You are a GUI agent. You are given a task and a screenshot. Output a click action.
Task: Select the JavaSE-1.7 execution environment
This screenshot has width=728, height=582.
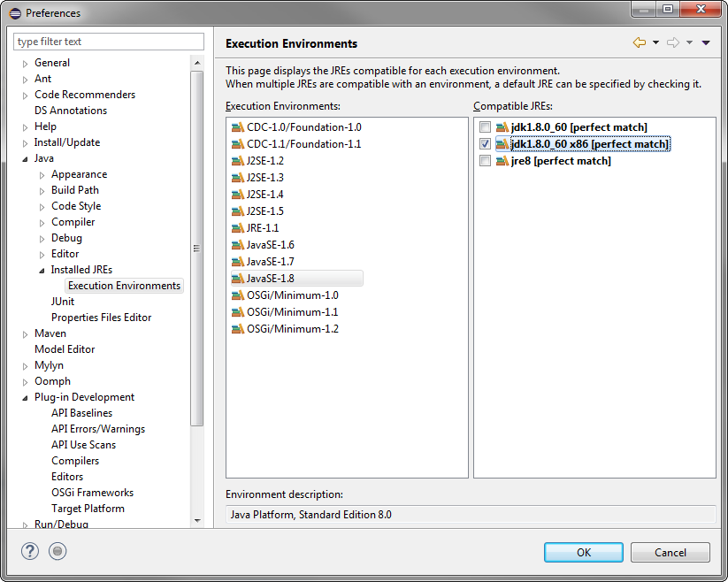[x=270, y=261]
